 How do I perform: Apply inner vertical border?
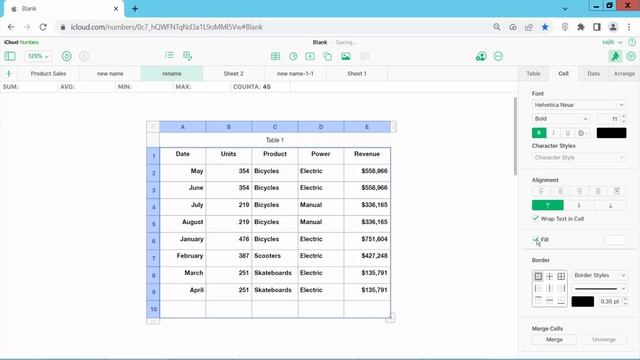point(549,289)
